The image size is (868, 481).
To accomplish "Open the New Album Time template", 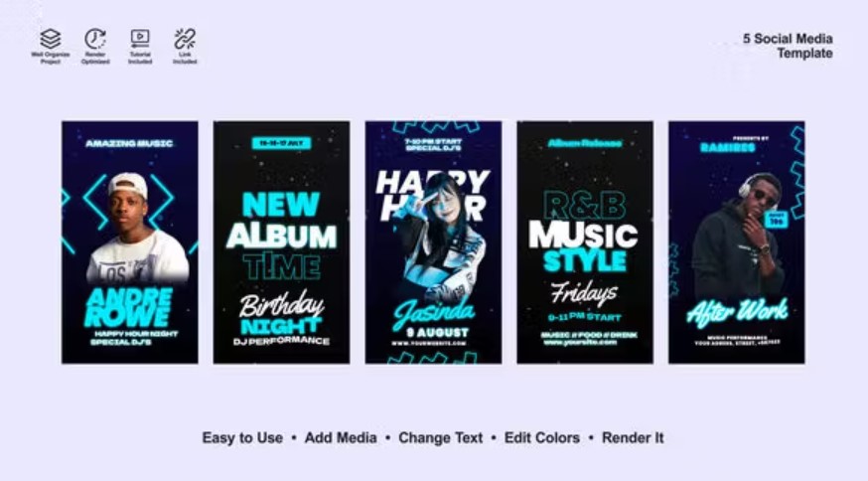I will point(281,242).
